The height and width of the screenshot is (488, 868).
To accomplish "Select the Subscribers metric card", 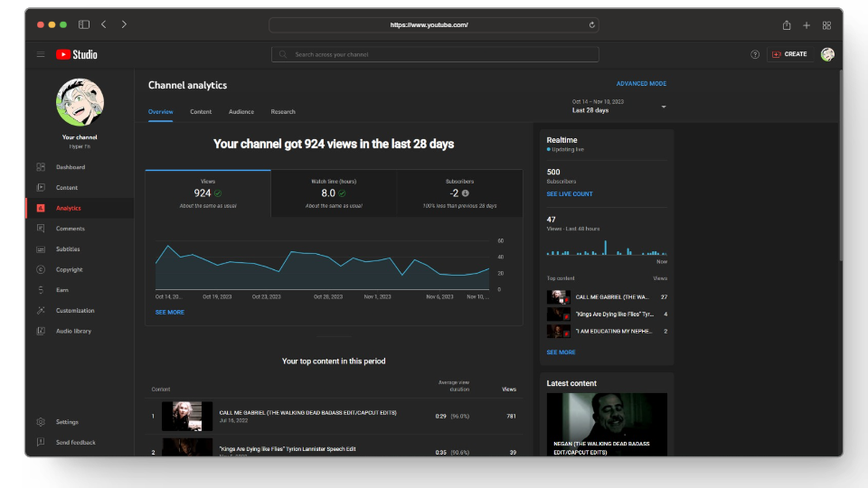I will [459, 193].
